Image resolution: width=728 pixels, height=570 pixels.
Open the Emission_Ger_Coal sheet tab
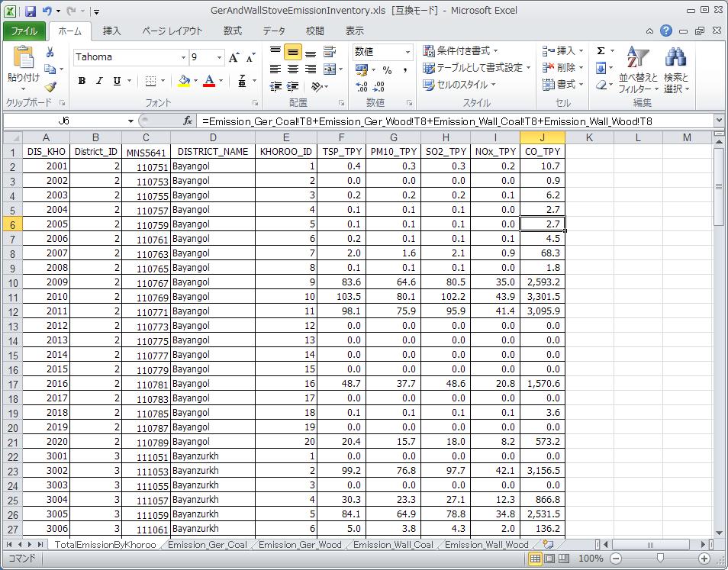207,545
